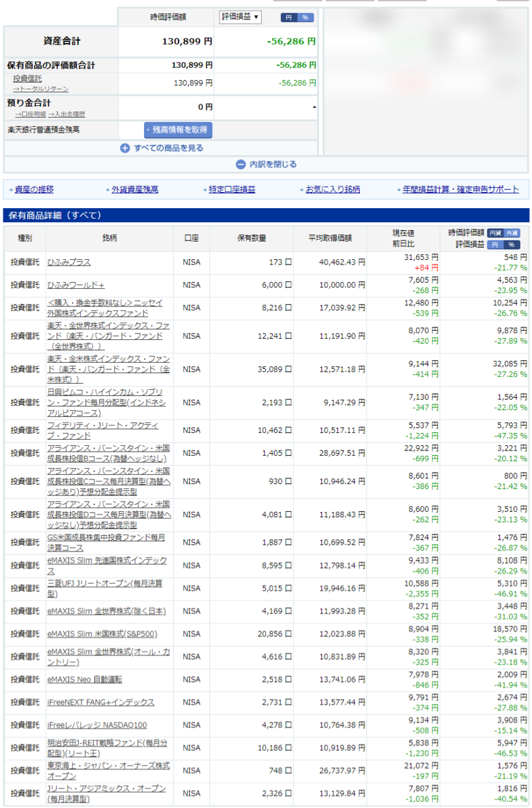Go to 資産の推移
The height and width of the screenshot is (808, 532).
pos(34,190)
